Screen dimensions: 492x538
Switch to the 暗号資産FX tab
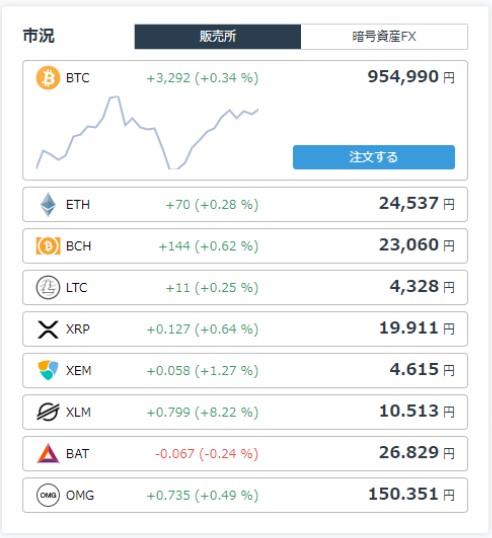384,36
